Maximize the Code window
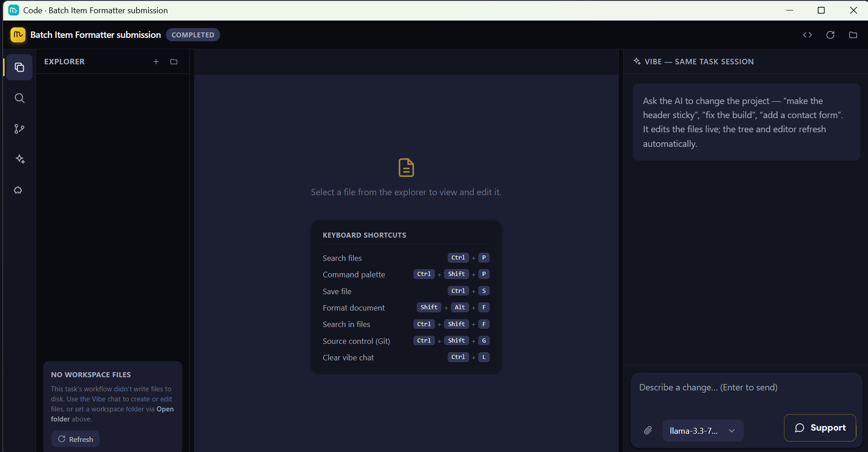This screenshot has height=452, width=868. 821,10
